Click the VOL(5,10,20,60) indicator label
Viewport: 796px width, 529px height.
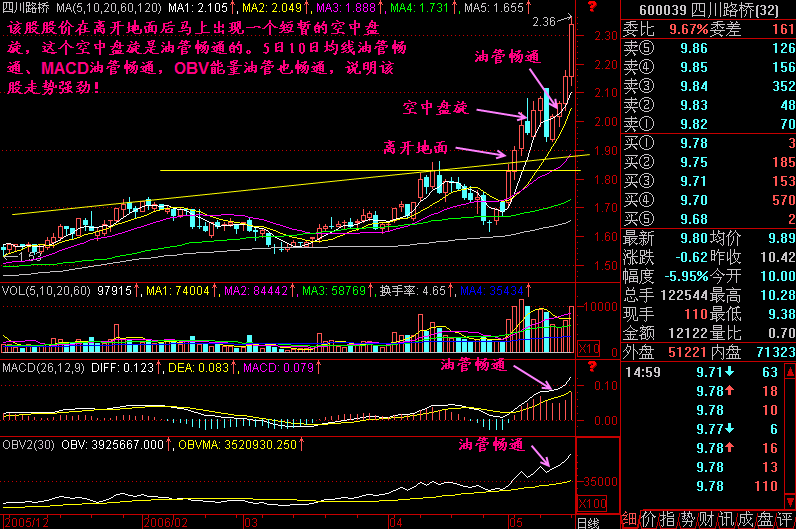tap(43, 291)
